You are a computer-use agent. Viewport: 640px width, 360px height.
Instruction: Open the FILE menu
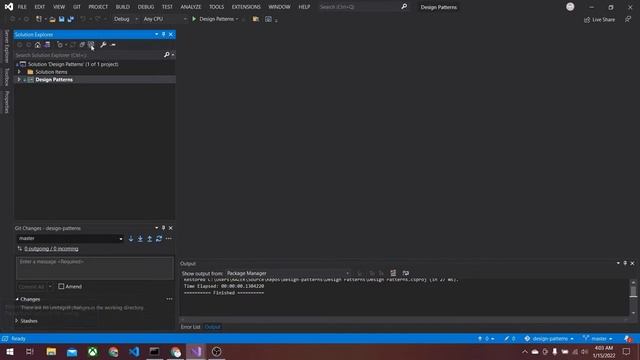tap(22, 7)
